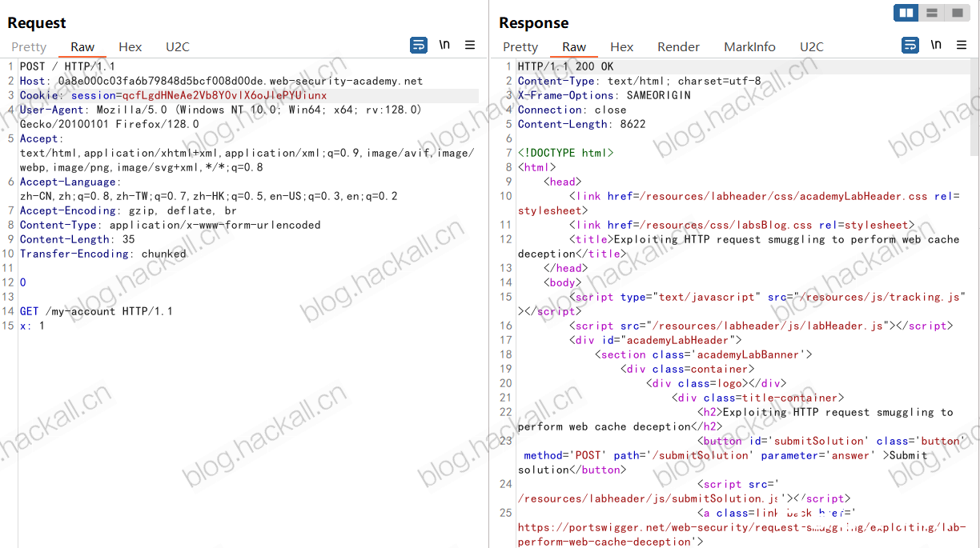Image resolution: width=980 pixels, height=548 pixels.
Task: Click 'Transfer-Encoding: chunked' header
Action: [x=103, y=254]
